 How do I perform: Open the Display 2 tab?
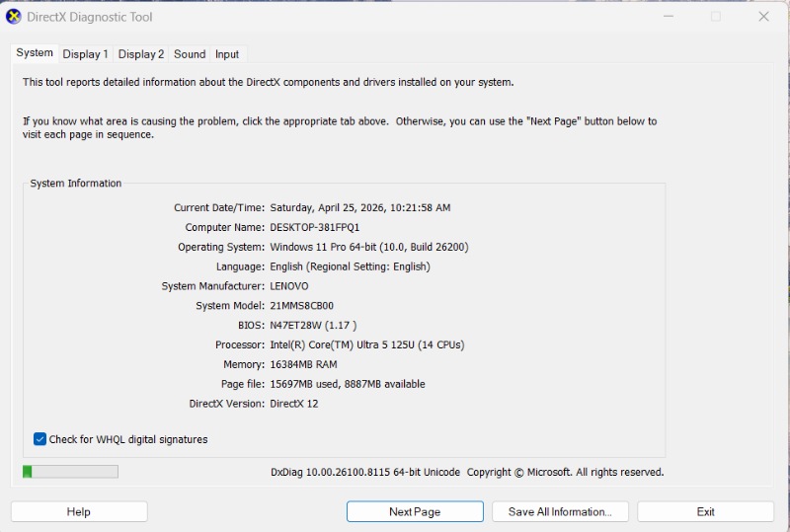(x=141, y=54)
